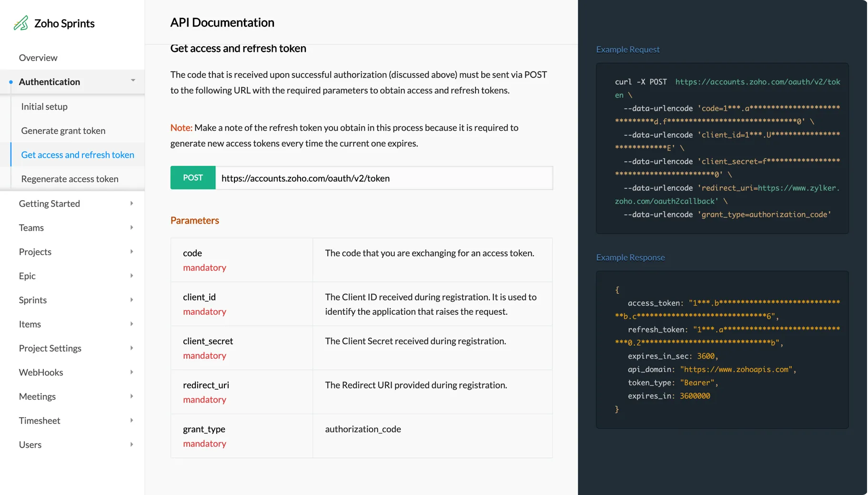
Task: Open Regenerate access token page
Action: [x=70, y=179]
